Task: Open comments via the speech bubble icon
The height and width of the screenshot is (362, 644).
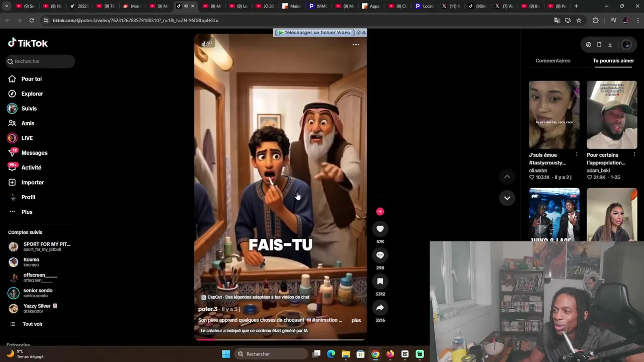Action: (380, 255)
